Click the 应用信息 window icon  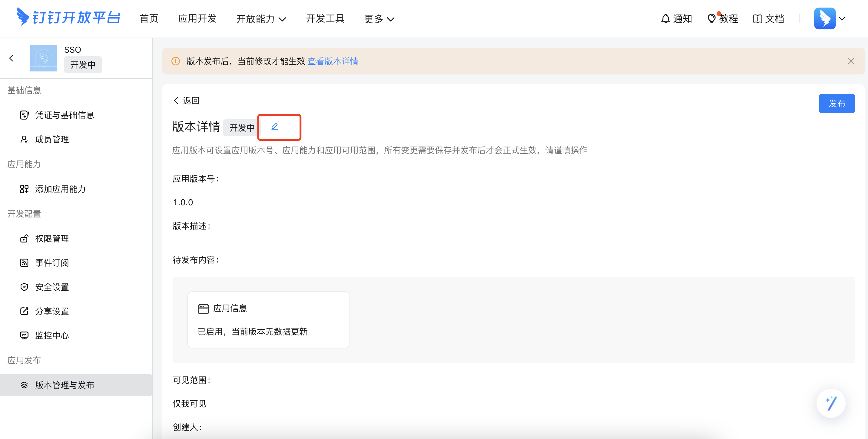(x=203, y=309)
